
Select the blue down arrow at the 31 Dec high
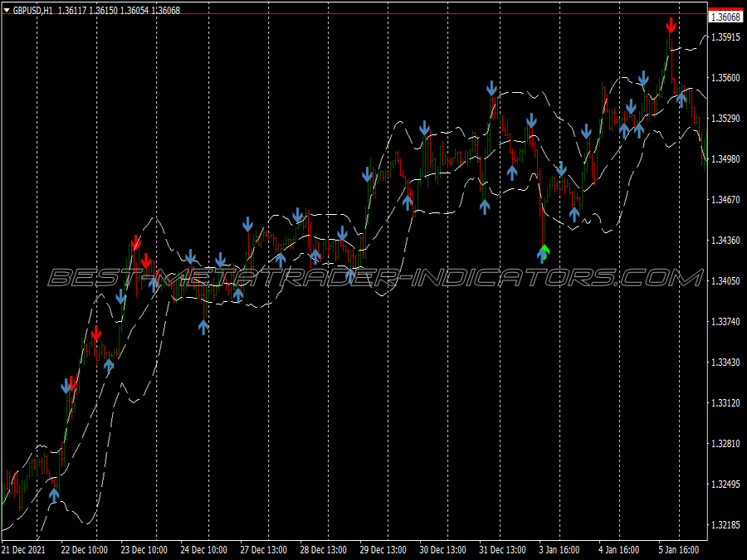point(491,89)
